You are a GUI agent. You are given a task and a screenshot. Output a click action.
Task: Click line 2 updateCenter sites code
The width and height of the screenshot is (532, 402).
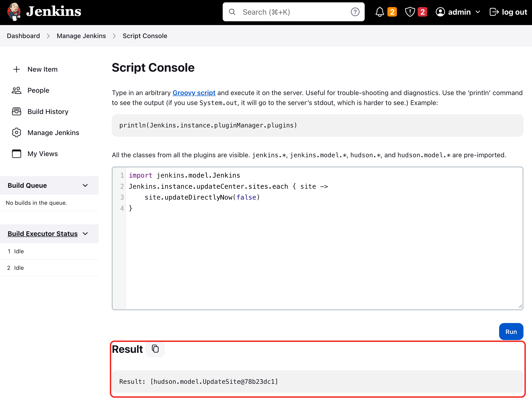point(228,187)
